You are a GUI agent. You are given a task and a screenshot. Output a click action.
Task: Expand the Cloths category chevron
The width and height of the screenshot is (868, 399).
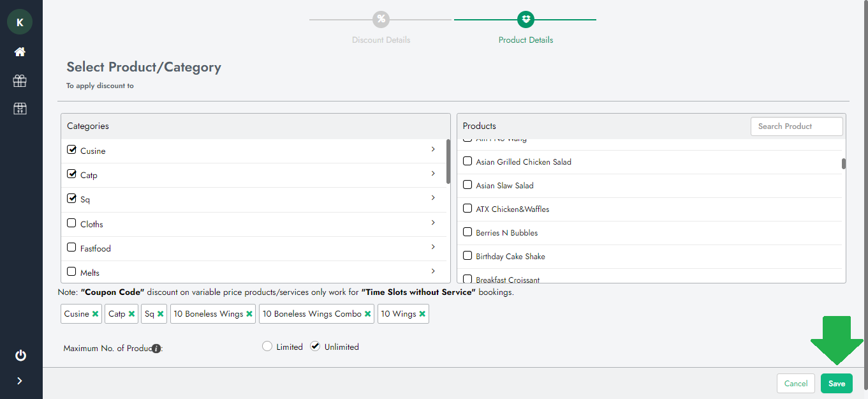tap(433, 223)
